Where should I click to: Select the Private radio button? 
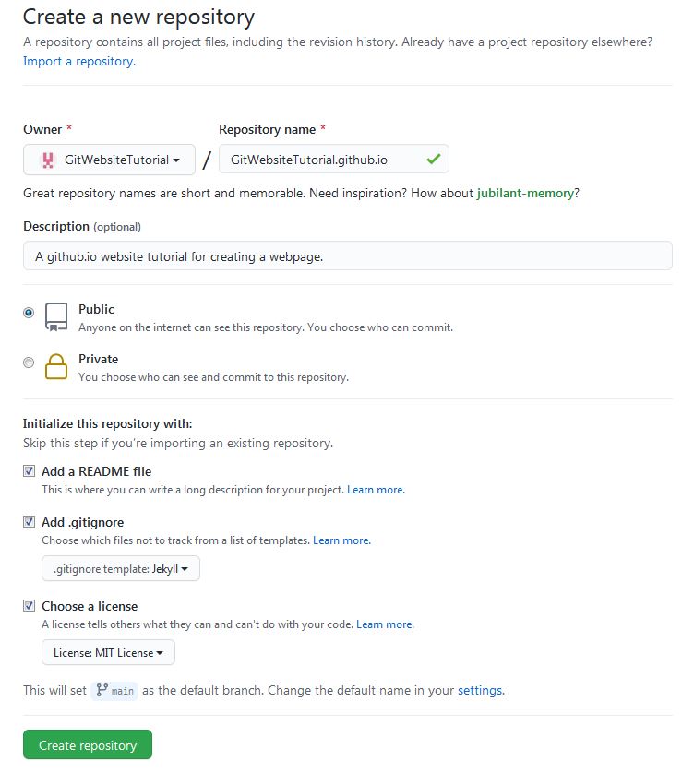pos(29,362)
